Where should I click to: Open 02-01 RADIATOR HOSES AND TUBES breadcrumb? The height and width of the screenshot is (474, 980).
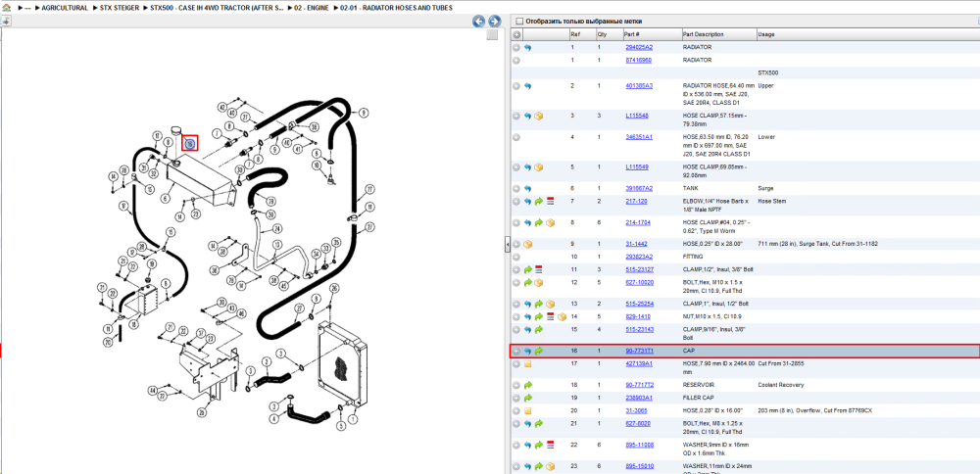(396, 8)
